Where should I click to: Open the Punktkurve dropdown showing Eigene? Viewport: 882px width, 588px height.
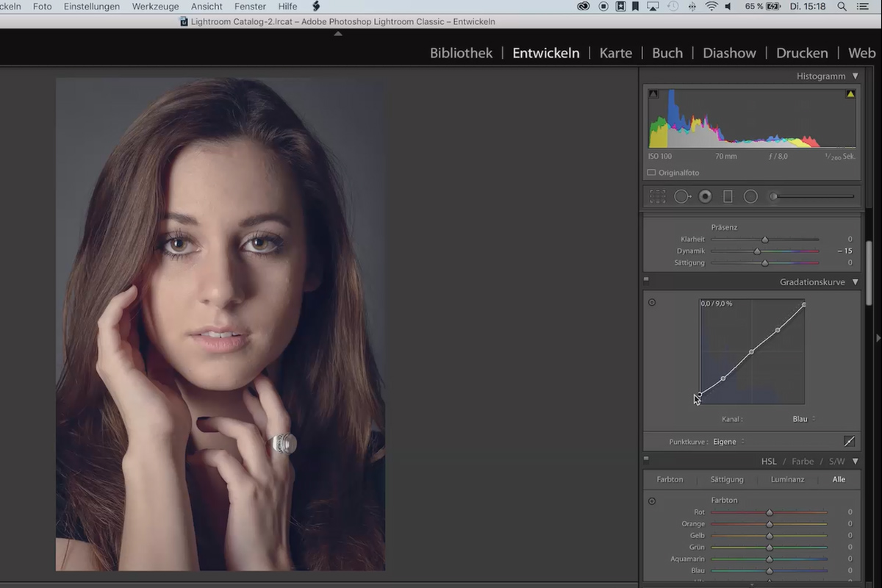tap(728, 442)
